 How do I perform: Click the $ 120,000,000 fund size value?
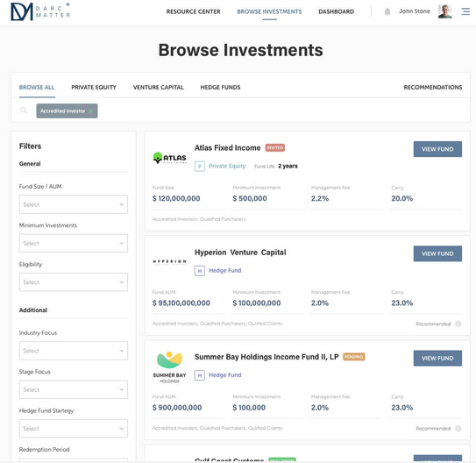(x=176, y=198)
